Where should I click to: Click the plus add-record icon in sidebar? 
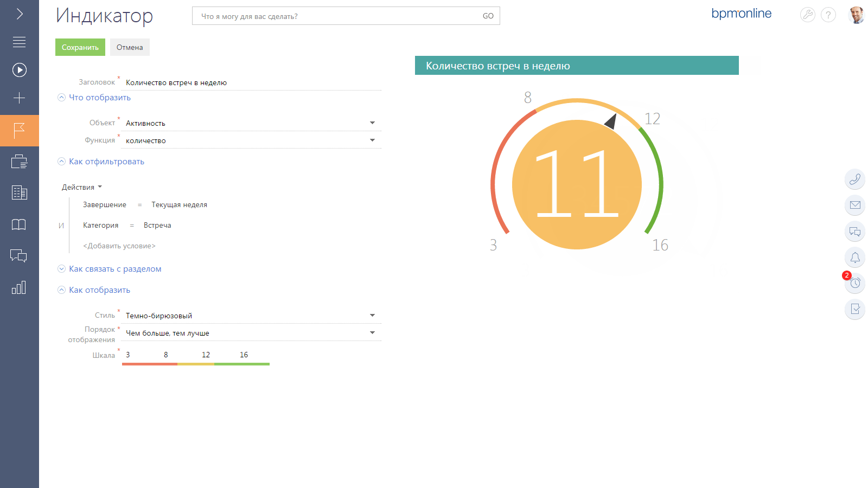pyautogui.click(x=20, y=98)
